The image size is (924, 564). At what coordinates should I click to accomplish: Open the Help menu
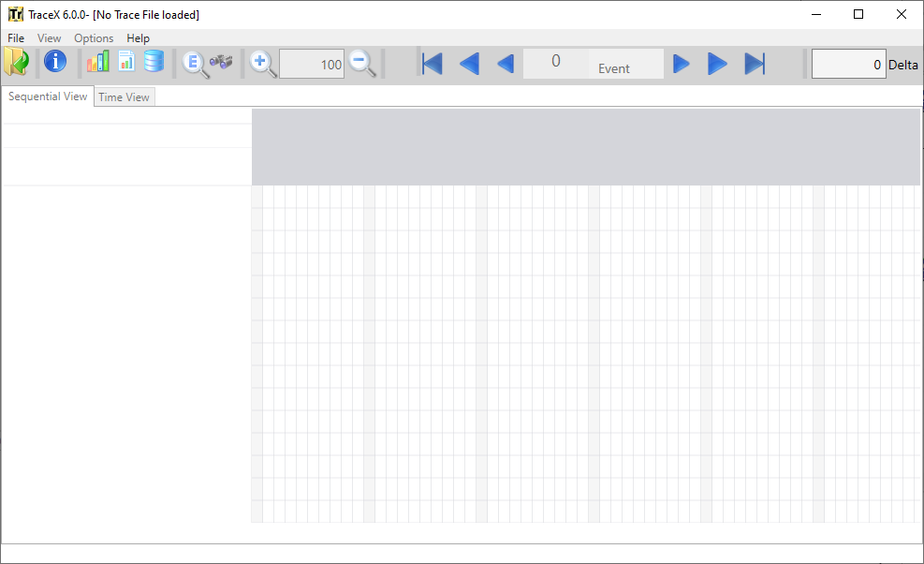(x=138, y=37)
